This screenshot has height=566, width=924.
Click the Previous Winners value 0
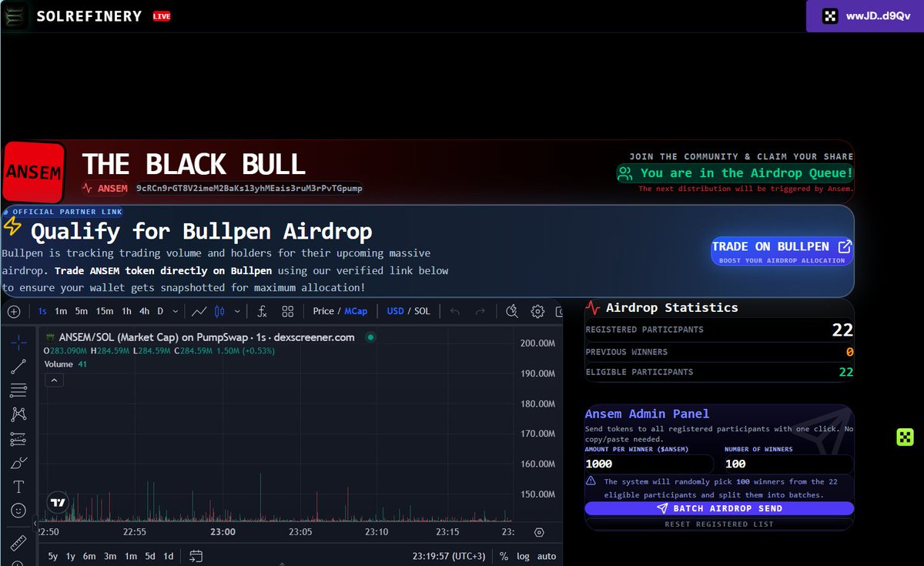850,352
